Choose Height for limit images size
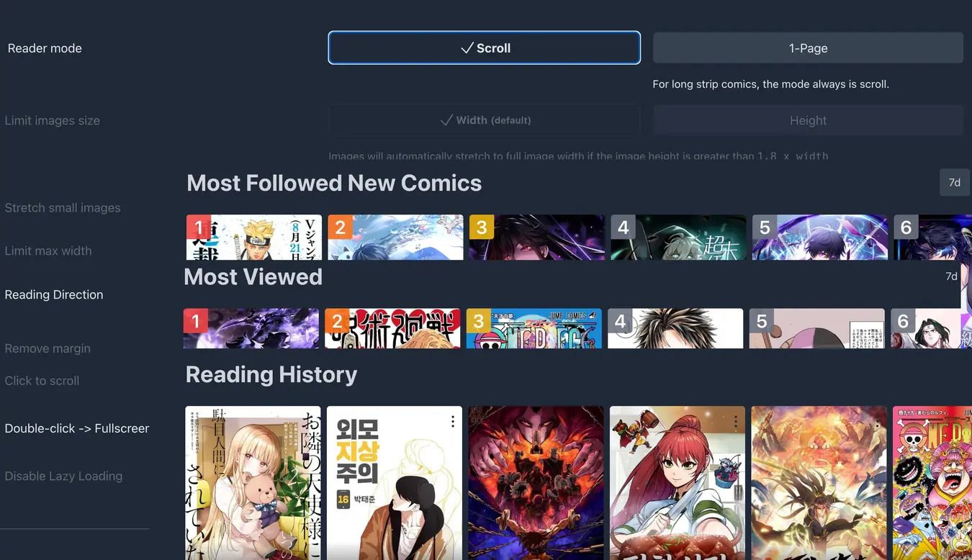The image size is (972, 560). point(808,120)
